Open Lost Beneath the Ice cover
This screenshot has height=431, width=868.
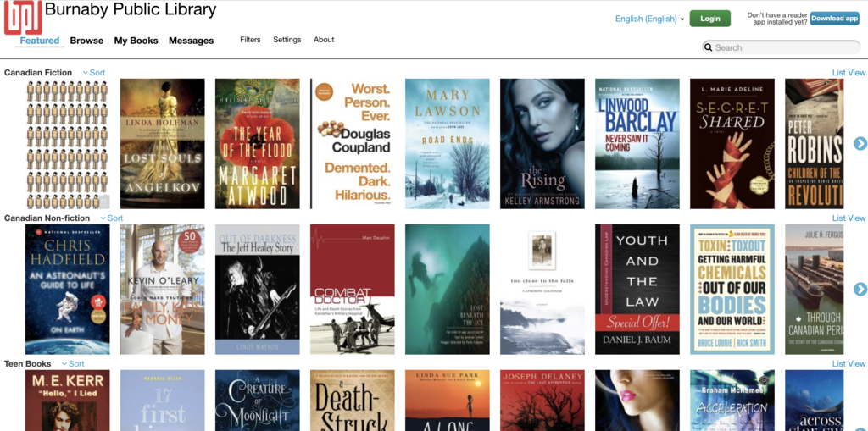point(448,290)
